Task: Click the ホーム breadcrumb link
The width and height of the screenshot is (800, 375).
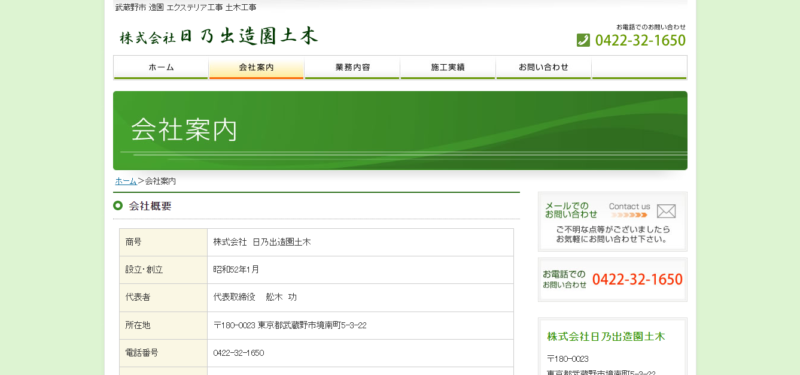Action: [126, 181]
